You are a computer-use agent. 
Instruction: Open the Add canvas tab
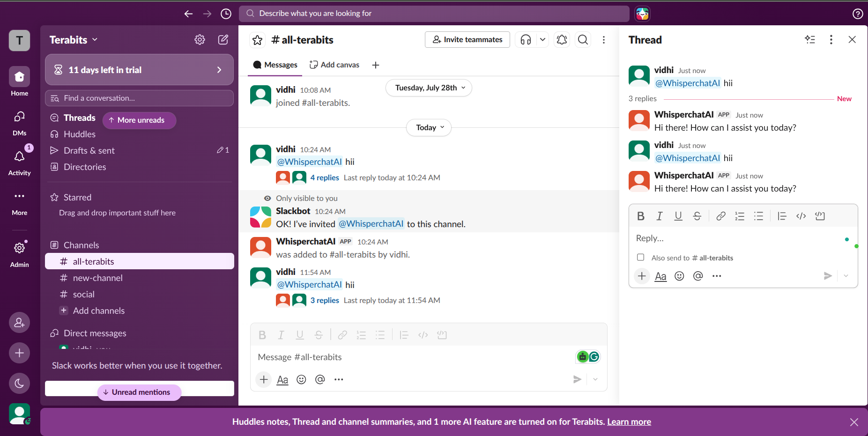(x=334, y=65)
